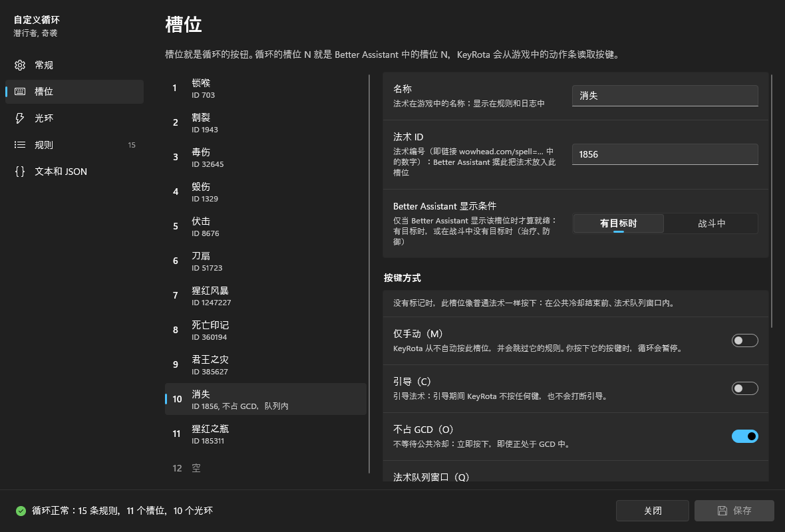Click the braces icon beside 文本和 JSON
The image size is (785, 532).
click(x=20, y=171)
